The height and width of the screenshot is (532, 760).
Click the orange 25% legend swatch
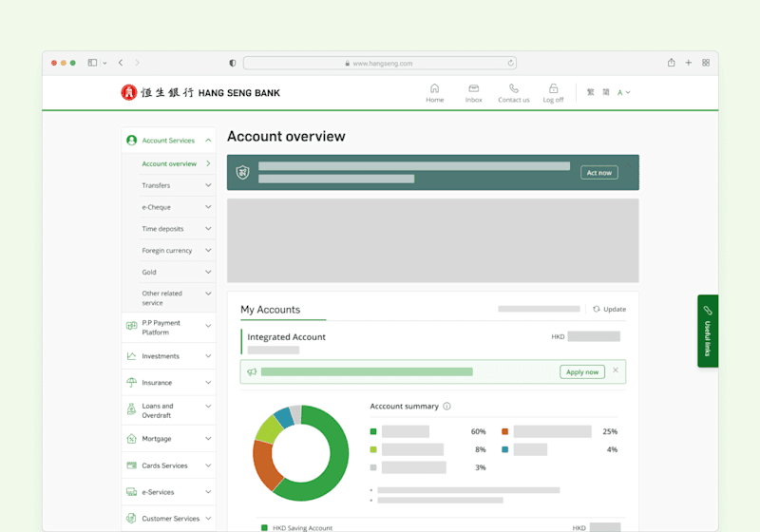[504, 431]
